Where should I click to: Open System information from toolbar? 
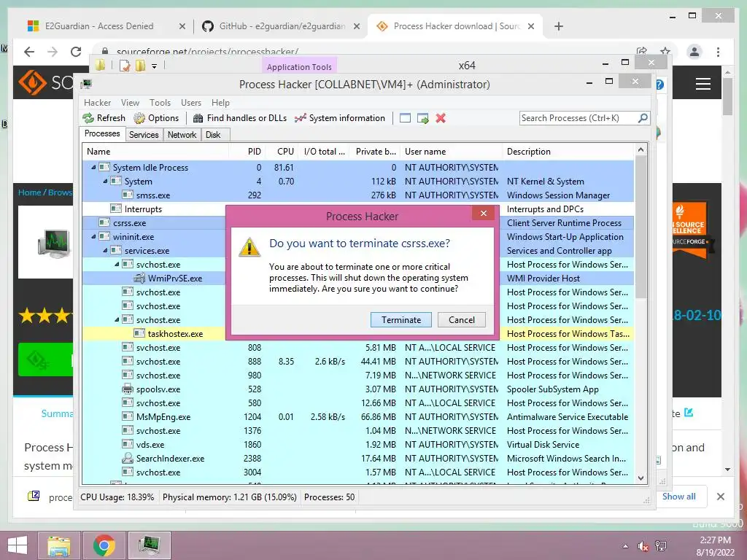click(x=340, y=118)
